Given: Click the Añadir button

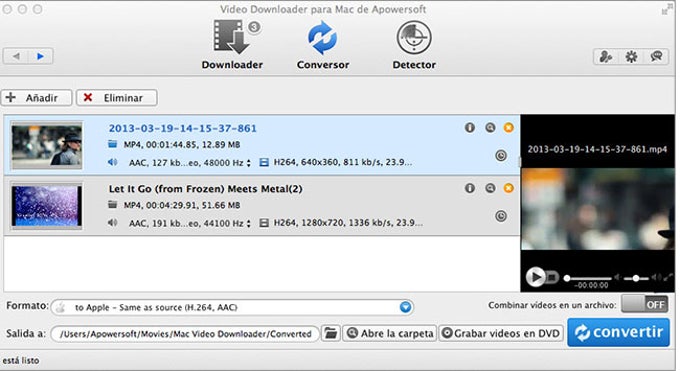Looking at the screenshot, I should (x=36, y=98).
